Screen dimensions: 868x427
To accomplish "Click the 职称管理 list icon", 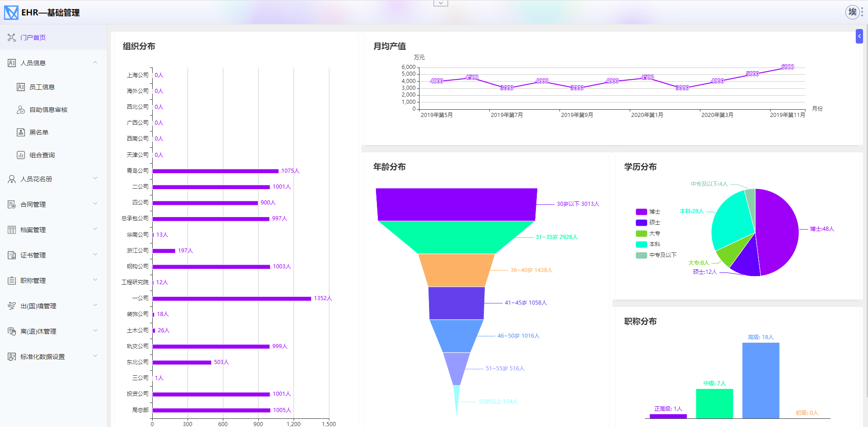I will (12, 281).
